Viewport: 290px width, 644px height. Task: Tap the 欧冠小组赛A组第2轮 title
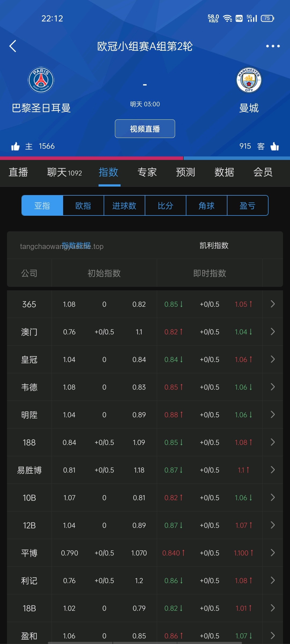(x=145, y=46)
